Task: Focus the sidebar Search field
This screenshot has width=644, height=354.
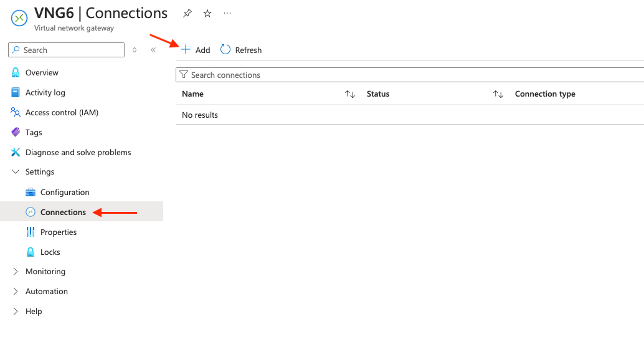Action: click(x=66, y=50)
